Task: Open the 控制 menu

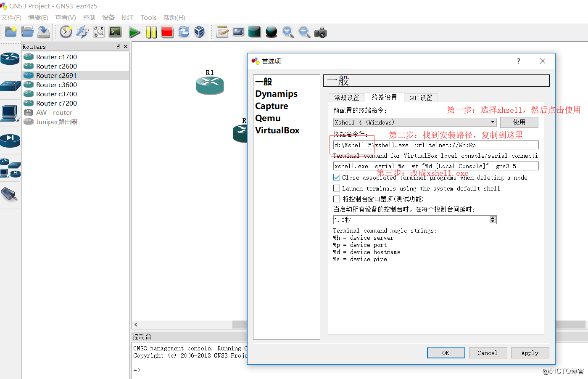Action: (x=89, y=17)
